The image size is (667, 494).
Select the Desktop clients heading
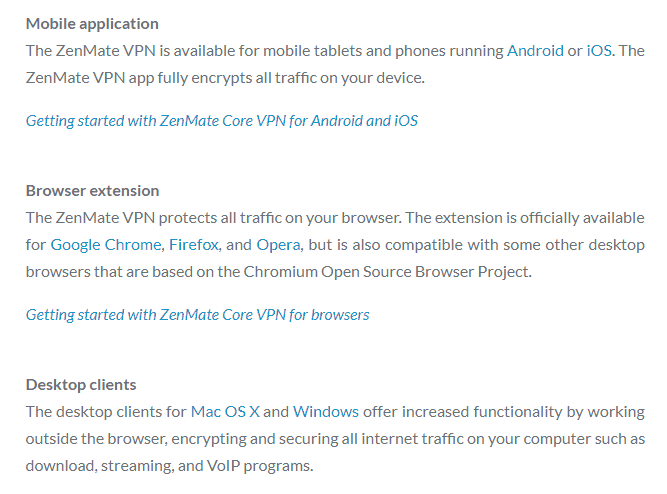(x=81, y=385)
